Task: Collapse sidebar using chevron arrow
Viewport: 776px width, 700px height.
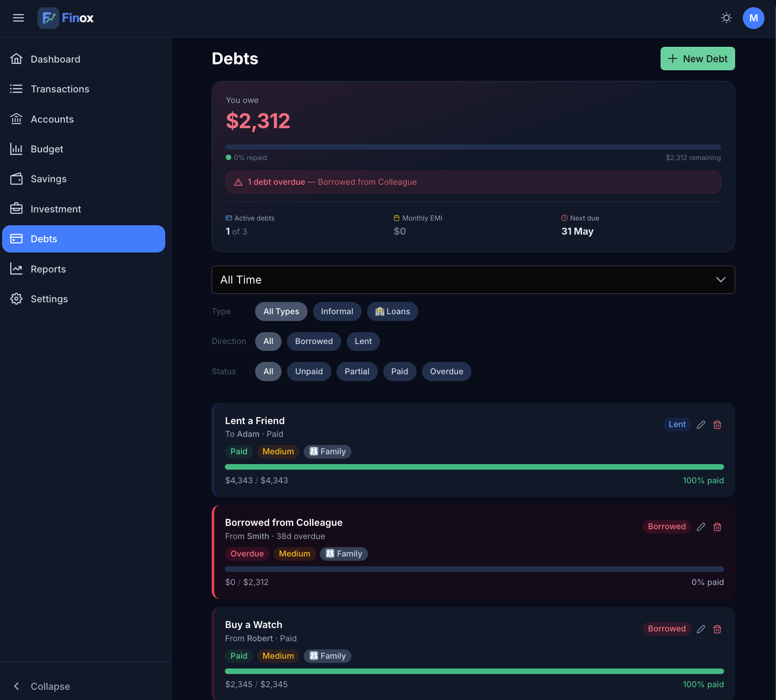Action: point(16,686)
